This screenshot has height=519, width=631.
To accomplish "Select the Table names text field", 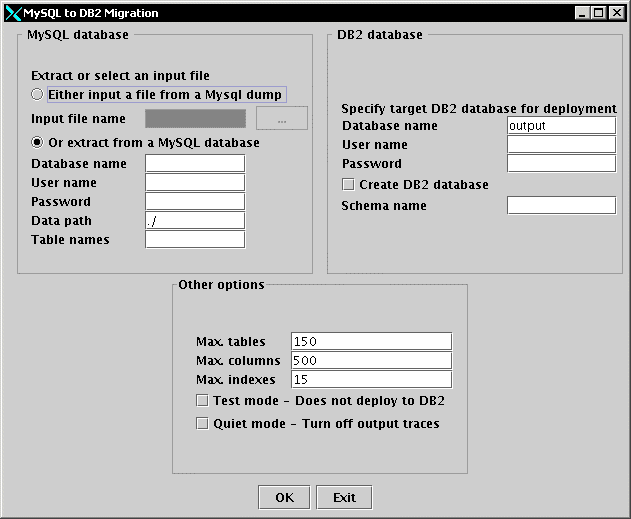I will coord(195,239).
